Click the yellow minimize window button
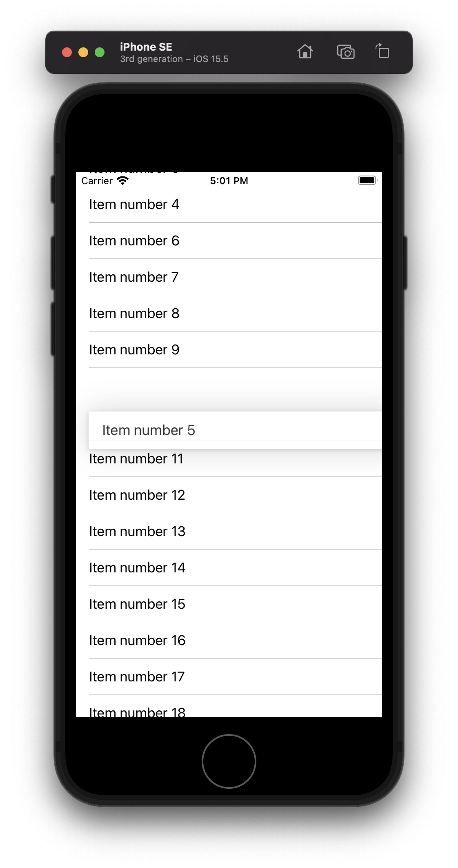Viewport: 458px width, 868px height. click(x=83, y=52)
